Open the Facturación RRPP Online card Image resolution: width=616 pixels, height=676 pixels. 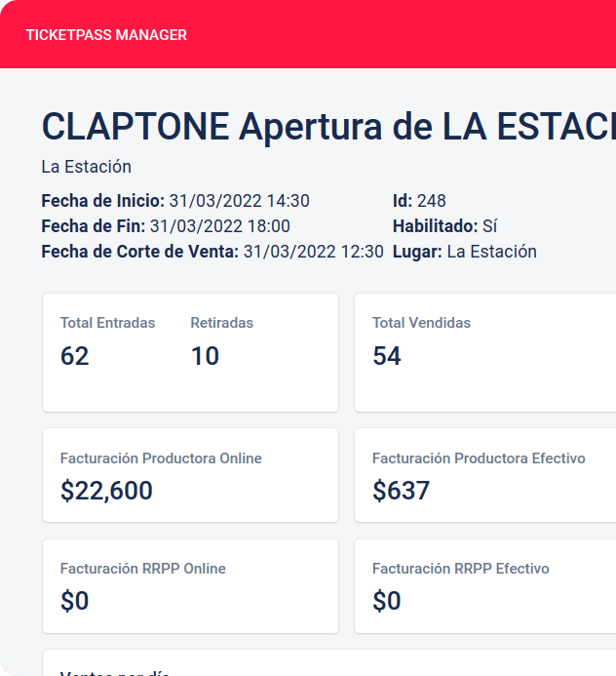pos(190,586)
